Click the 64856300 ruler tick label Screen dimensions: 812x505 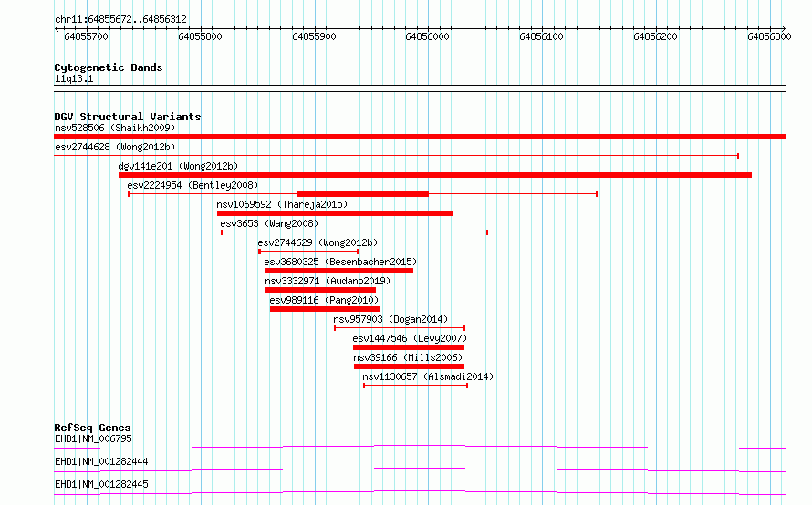pyautogui.click(x=769, y=36)
